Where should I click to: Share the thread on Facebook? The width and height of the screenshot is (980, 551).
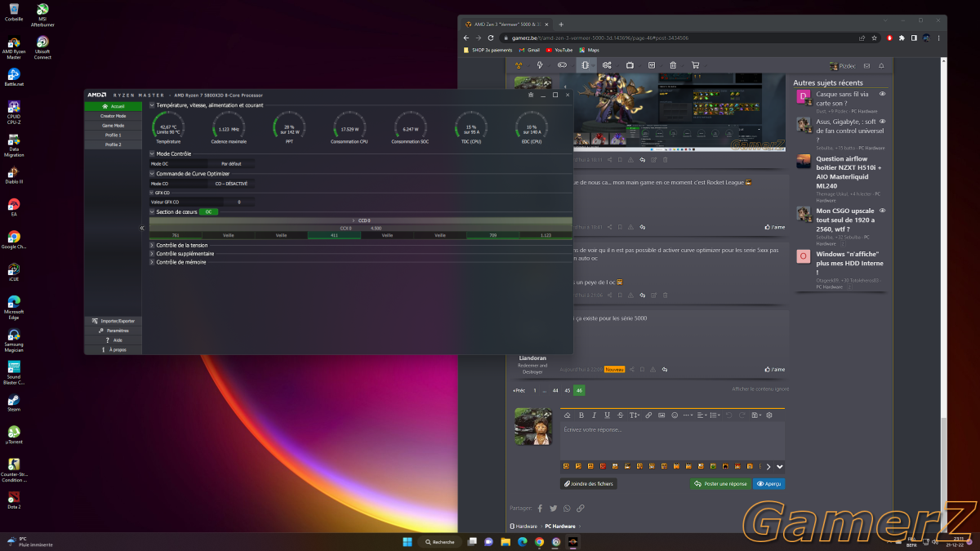tap(540, 508)
